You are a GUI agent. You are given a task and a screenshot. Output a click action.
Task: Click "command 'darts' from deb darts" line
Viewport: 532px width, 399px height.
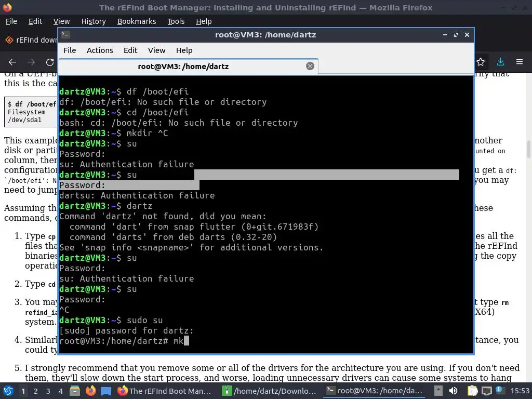(x=173, y=237)
